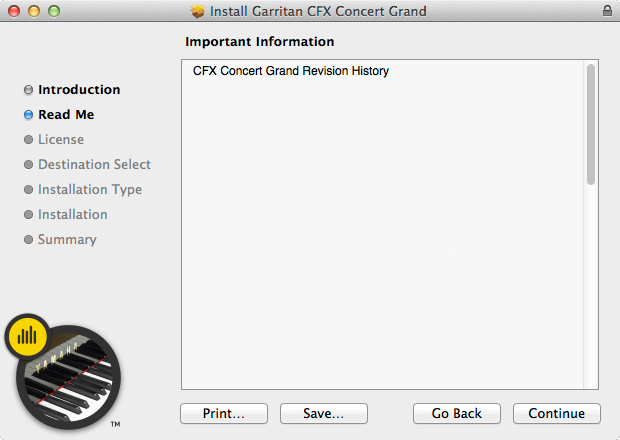Click the License step bullet

pos(28,140)
